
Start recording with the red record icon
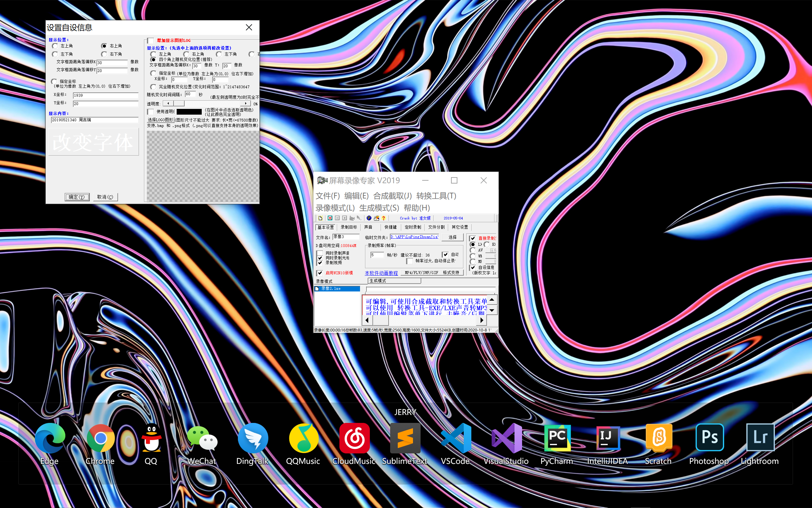click(330, 218)
